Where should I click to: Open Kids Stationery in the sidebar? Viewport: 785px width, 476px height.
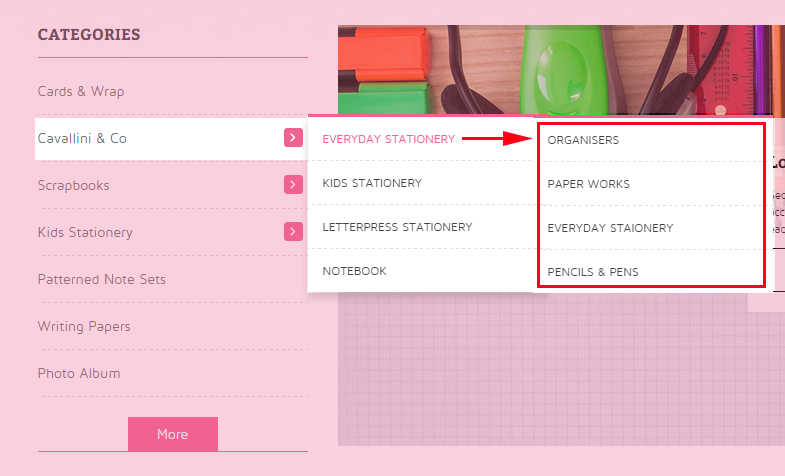coord(85,233)
